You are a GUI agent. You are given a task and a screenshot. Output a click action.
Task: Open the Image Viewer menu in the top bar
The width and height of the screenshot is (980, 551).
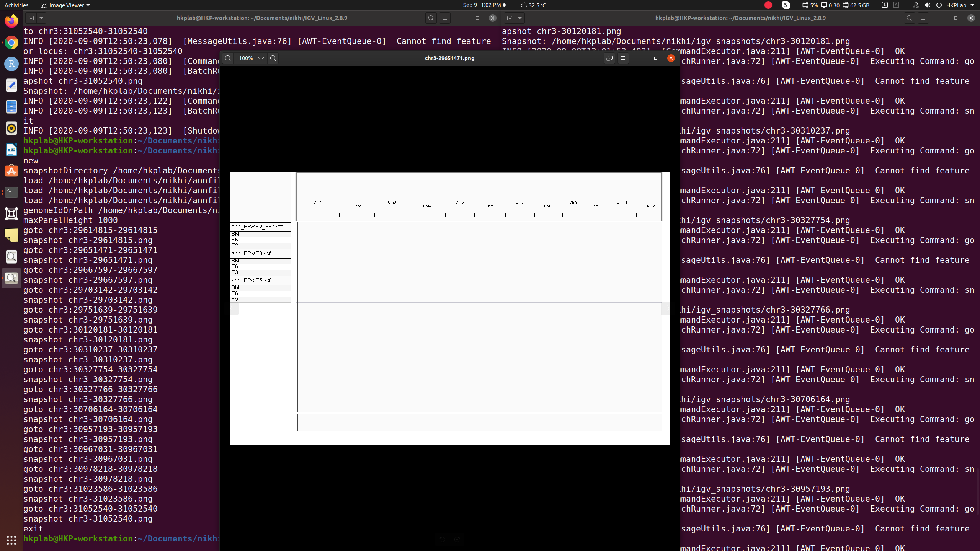65,5
